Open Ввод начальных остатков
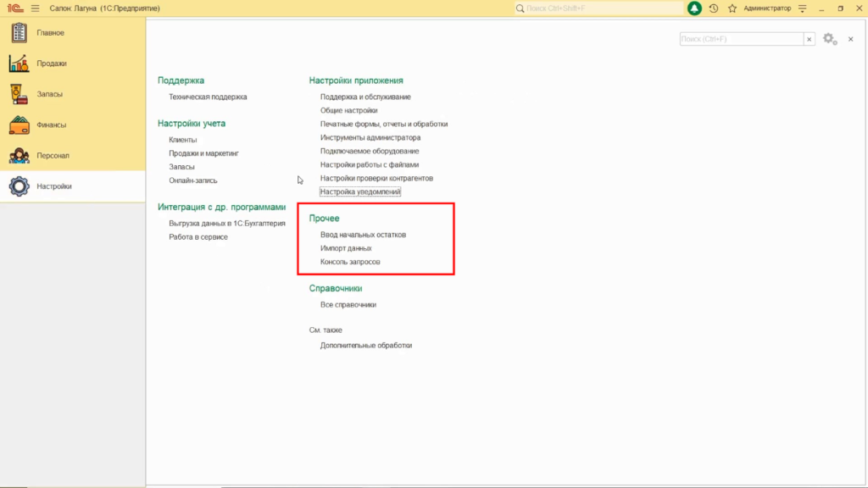The image size is (868, 488). tap(363, 235)
